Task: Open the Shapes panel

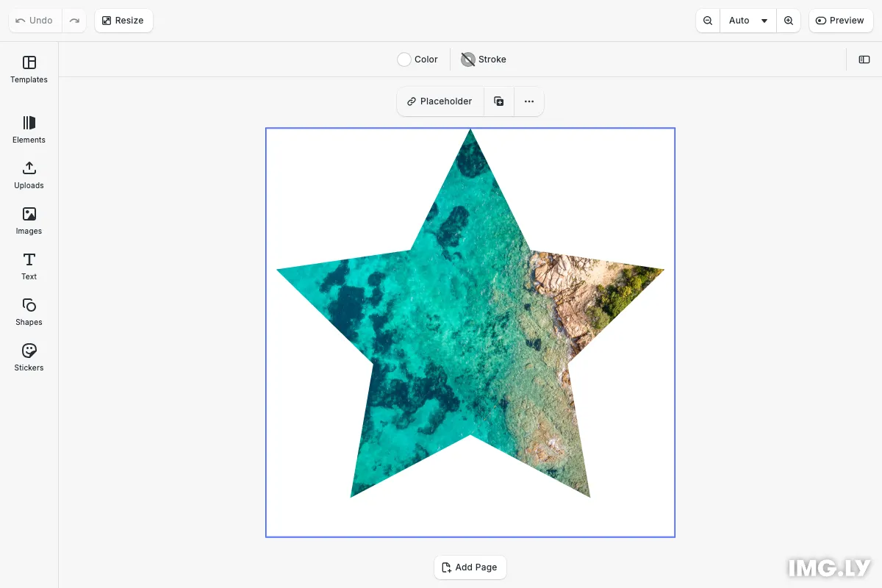Action: [29, 312]
